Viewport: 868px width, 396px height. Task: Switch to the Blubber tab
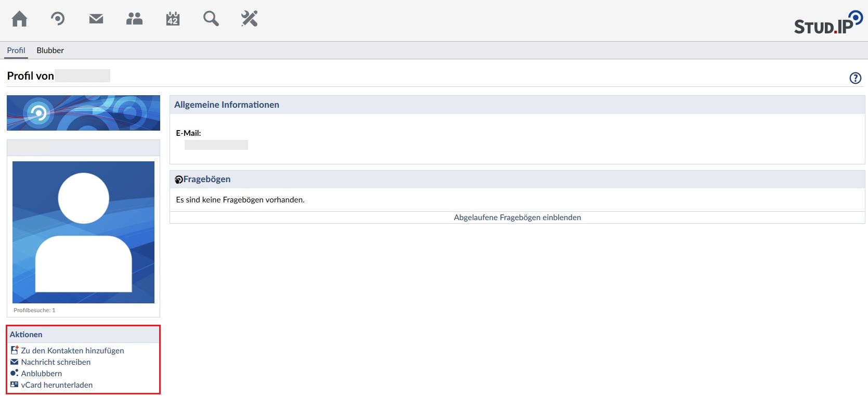tap(50, 50)
